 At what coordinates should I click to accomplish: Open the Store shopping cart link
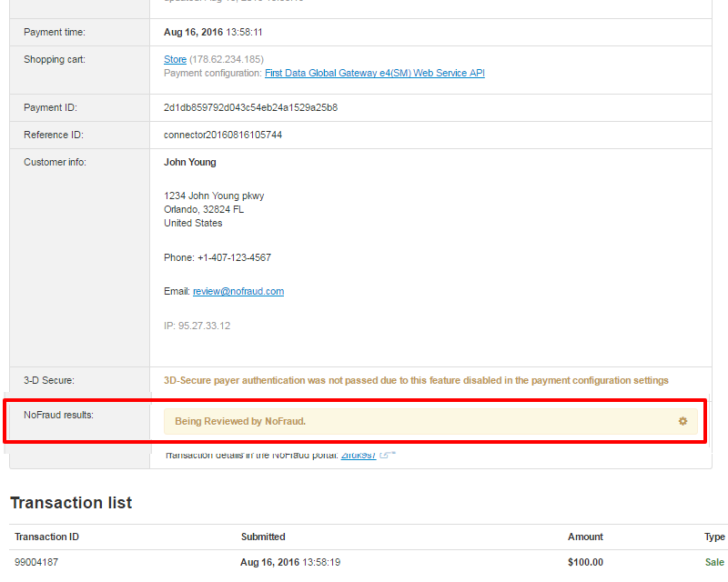click(175, 59)
